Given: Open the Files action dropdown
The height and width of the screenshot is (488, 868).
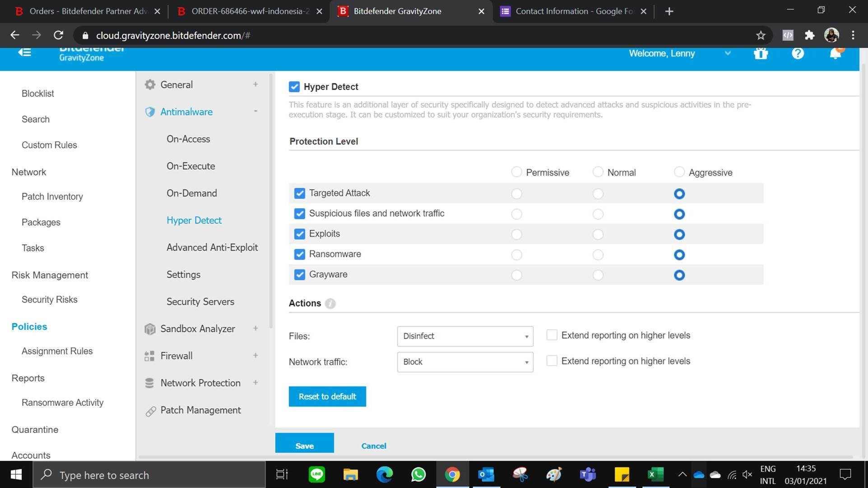Looking at the screenshot, I should [x=465, y=336].
